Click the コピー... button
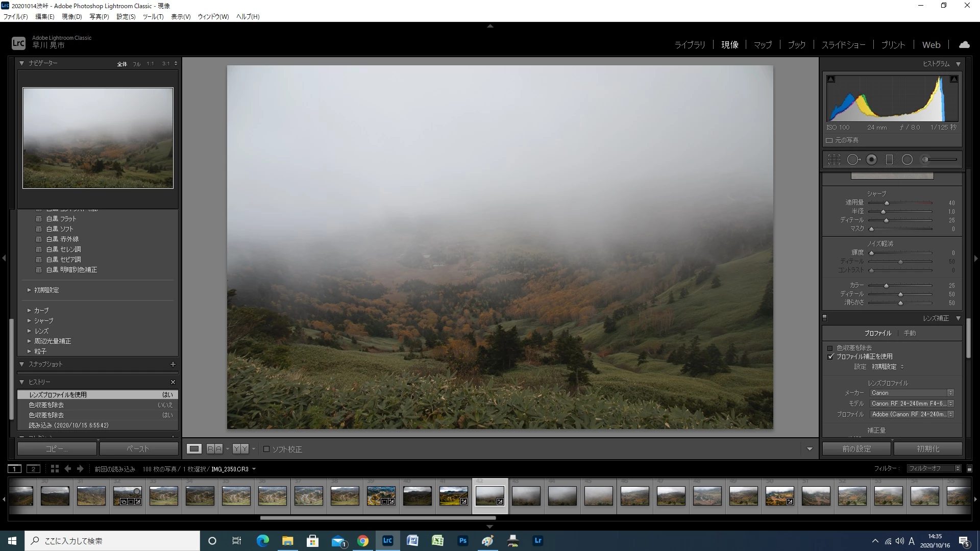Viewport: 980px width, 551px height. 57,449
